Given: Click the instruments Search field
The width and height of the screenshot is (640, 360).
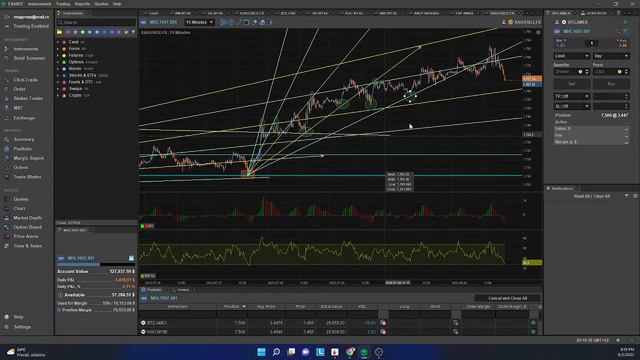Looking at the screenshot, I should tap(96, 22).
